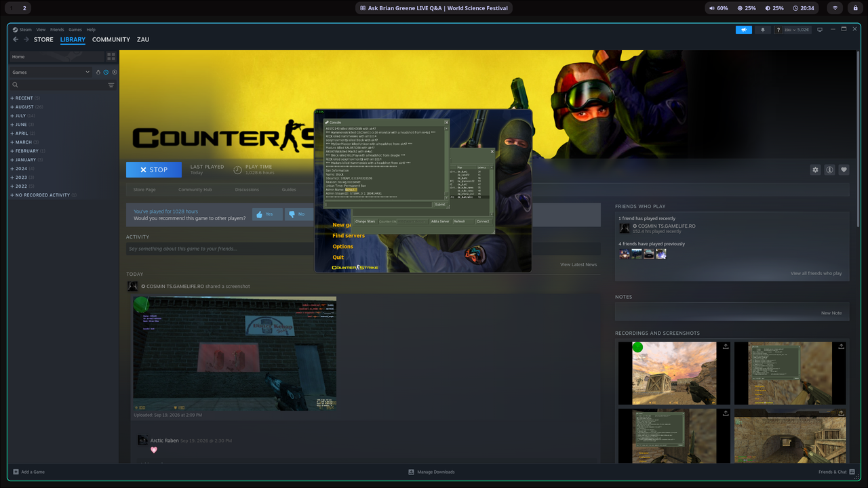
Task: Click Connect in the game server browser
Action: (483, 222)
